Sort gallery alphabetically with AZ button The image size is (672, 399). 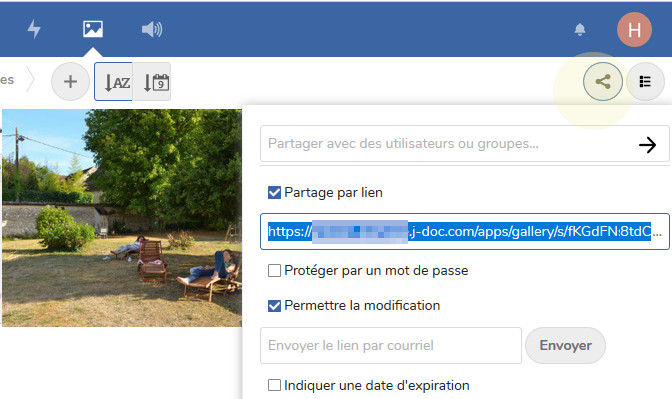point(114,81)
